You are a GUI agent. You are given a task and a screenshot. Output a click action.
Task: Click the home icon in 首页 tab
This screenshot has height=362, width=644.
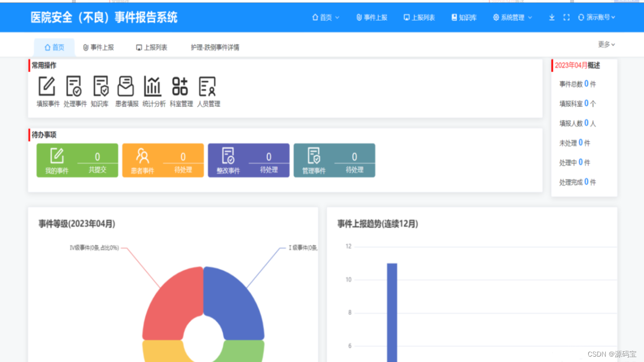pyautogui.click(x=47, y=48)
